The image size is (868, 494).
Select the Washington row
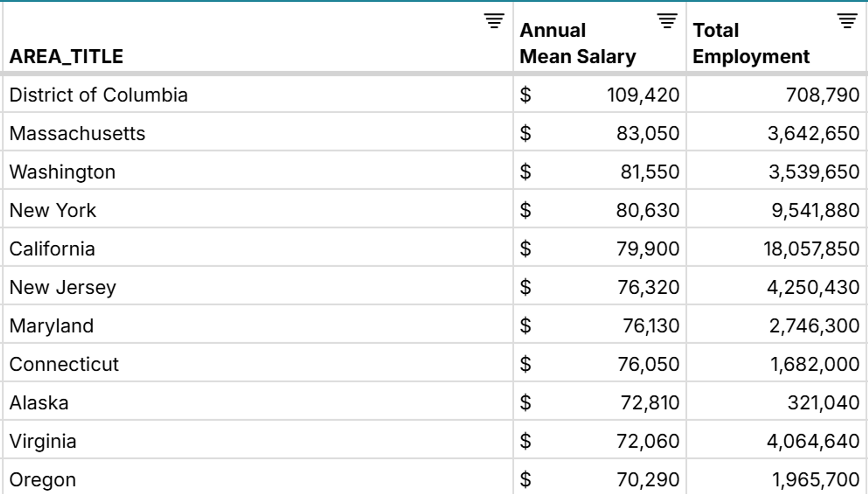62,171
